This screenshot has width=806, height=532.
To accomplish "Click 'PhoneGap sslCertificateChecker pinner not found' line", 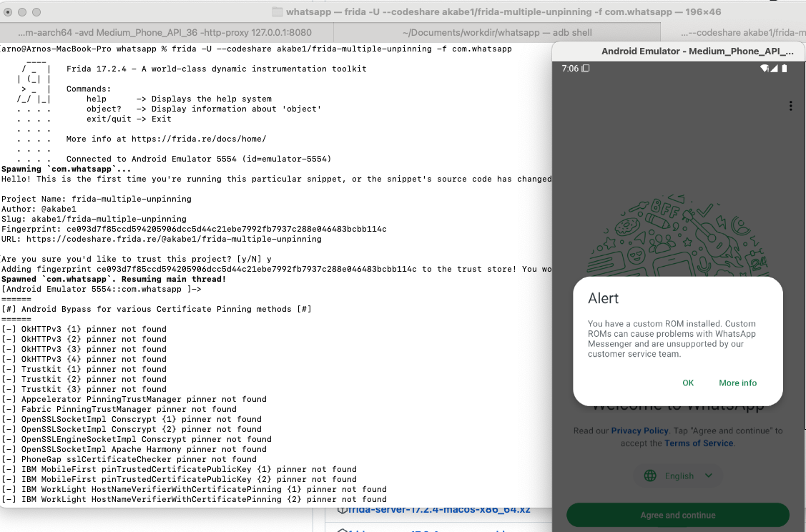I will point(129,460).
